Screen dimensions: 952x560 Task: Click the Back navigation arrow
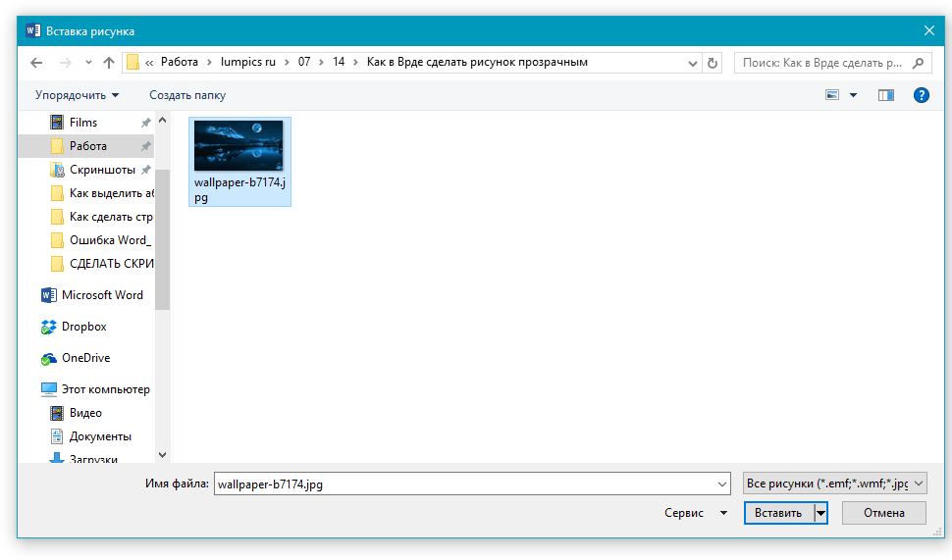(36, 63)
